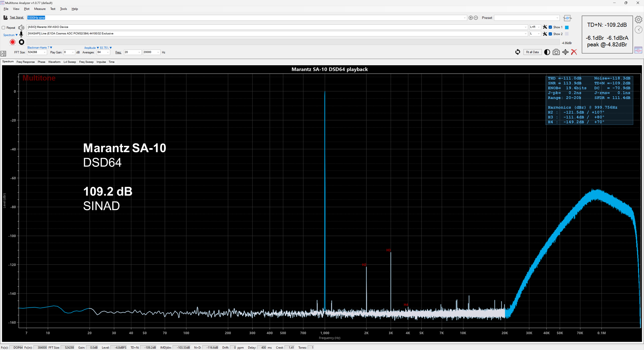Open the Test Signal dropdown arrow
Image resolution: width=644 pixels, height=350 pixels.
pyautogui.click(x=465, y=18)
